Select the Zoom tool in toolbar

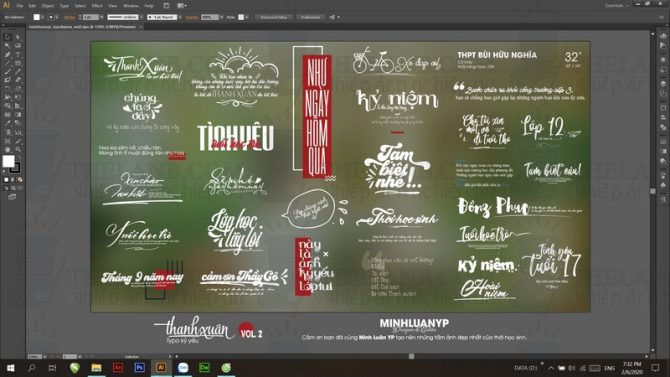18,150
